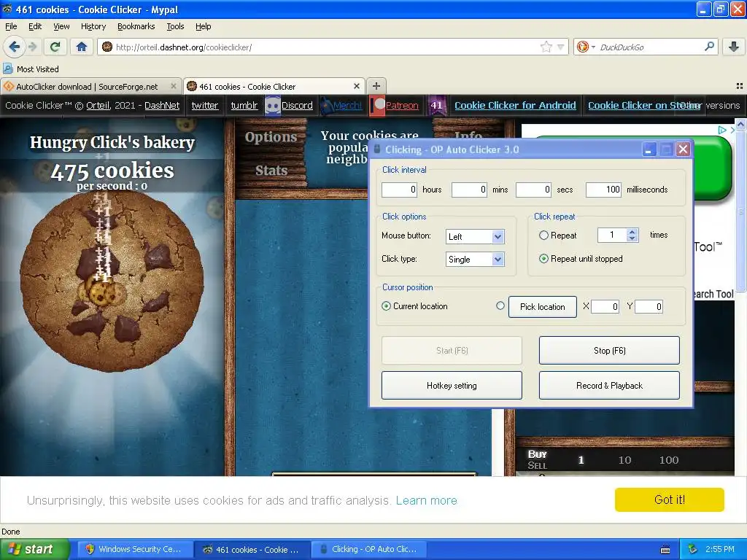
Task: Click the X coordinate field
Action: tap(605, 307)
